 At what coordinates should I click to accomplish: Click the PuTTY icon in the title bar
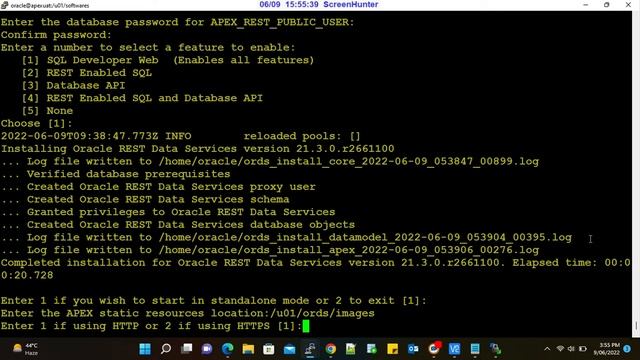(4, 5)
